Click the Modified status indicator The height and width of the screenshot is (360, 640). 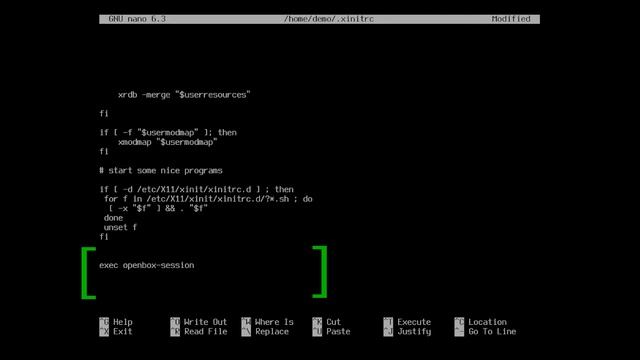(x=511, y=19)
